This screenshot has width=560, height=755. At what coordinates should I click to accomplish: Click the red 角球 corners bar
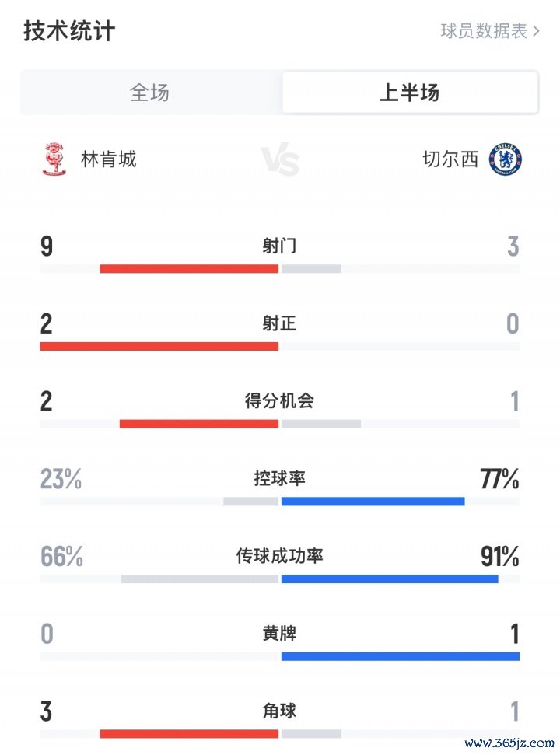coord(189,734)
